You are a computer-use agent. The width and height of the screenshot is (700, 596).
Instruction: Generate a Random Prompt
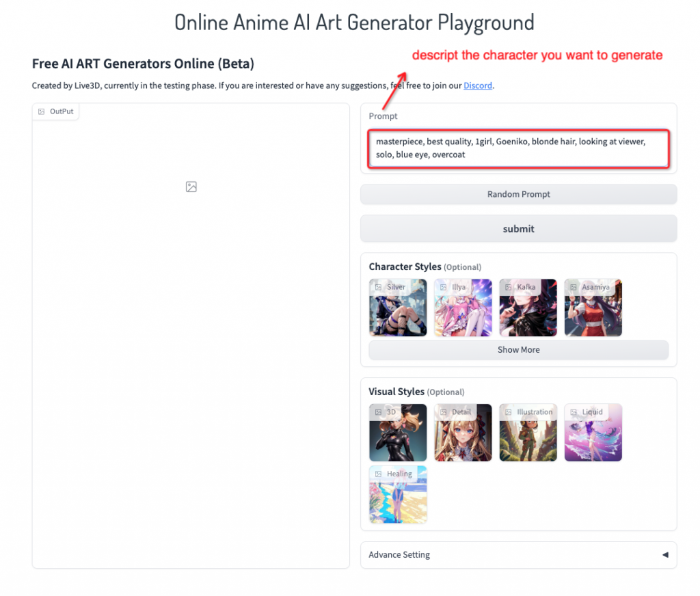(x=518, y=194)
